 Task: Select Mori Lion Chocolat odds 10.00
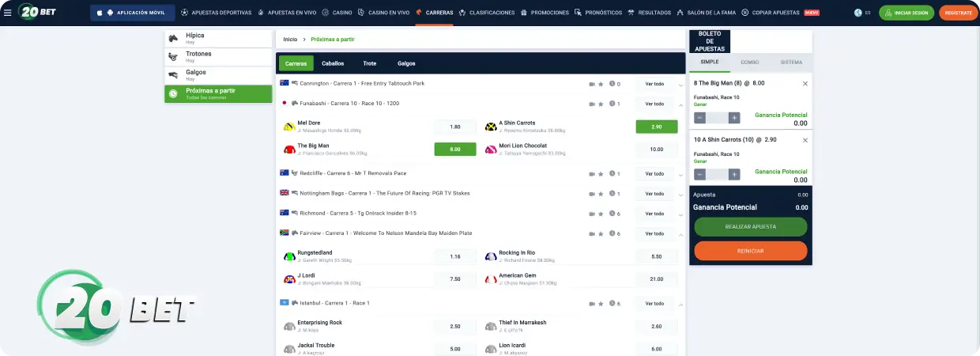point(657,149)
